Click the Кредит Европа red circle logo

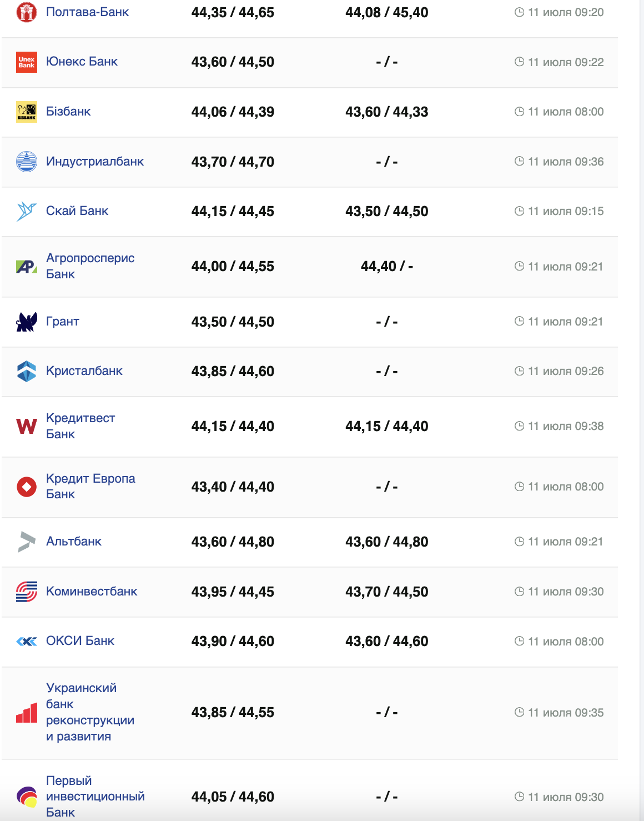pos(27,487)
